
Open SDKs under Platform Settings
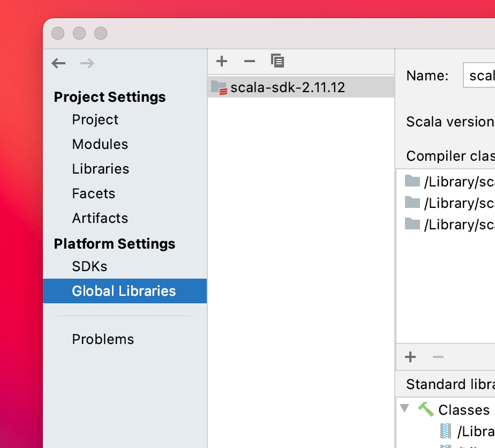click(x=90, y=266)
